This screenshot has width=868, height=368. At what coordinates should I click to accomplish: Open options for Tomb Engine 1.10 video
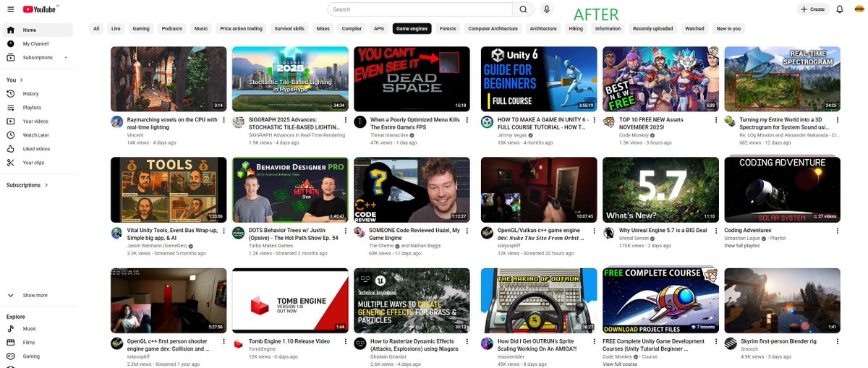click(x=345, y=341)
